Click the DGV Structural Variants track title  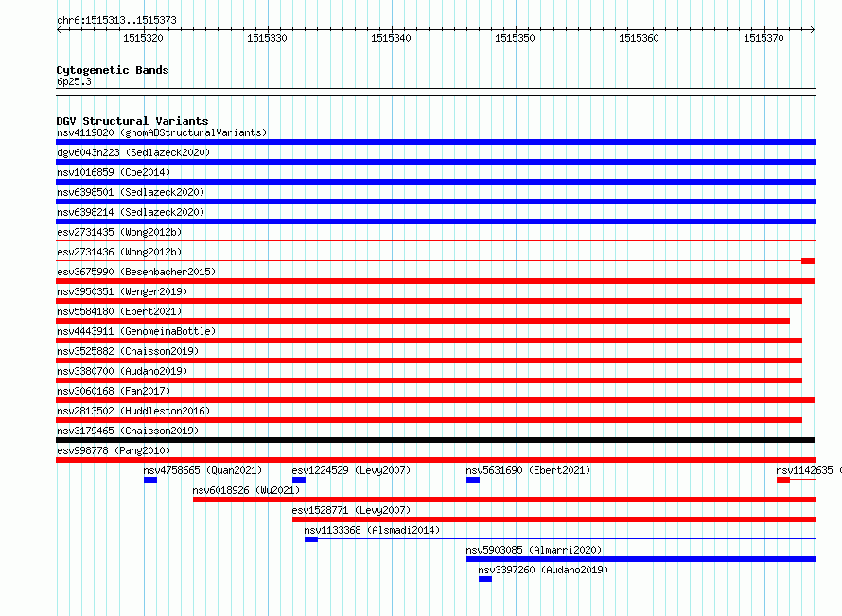[x=132, y=121]
